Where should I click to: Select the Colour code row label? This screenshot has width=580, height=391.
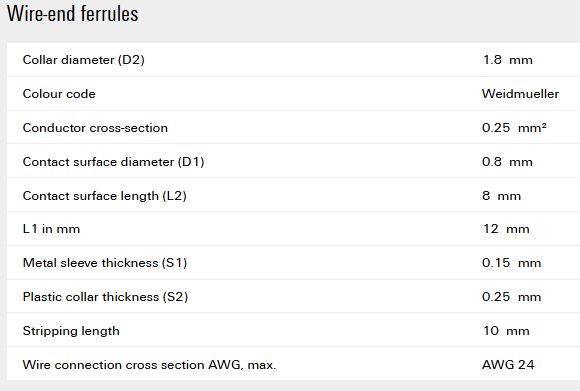[x=59, y=94]
